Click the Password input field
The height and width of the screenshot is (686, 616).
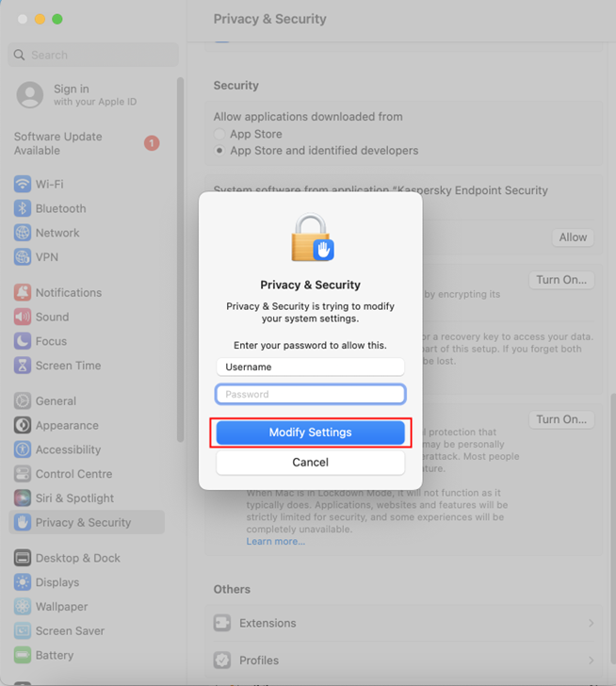pos(310,395)
